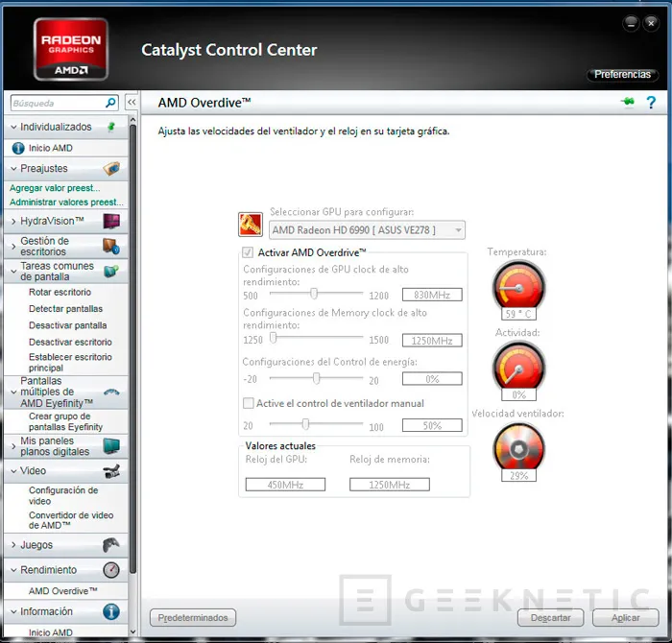Click the Aplicar button
Screen dimensions: 672x643
(625, 618)
